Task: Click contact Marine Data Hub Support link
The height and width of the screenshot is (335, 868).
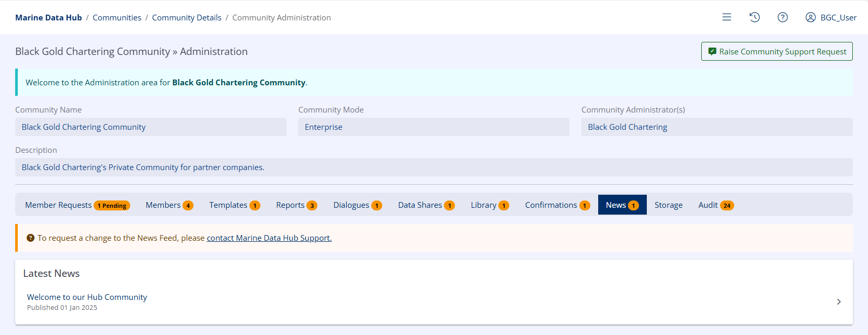Action: tap(269, 238)
